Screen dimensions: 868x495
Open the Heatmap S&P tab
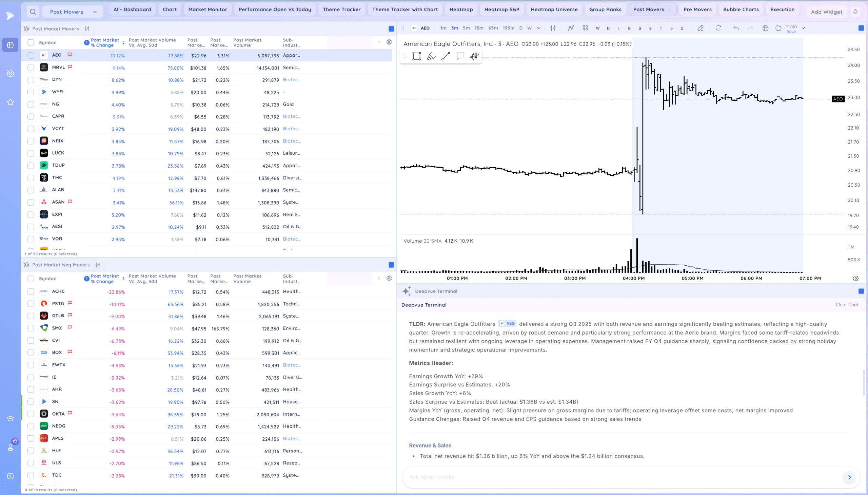point(501,9)
